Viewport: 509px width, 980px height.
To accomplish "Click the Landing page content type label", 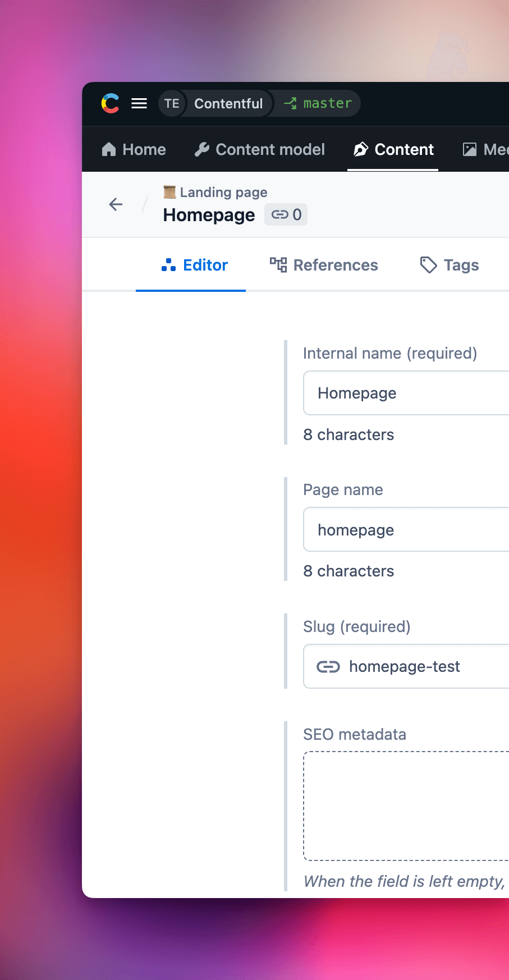I will coord(223,193).
